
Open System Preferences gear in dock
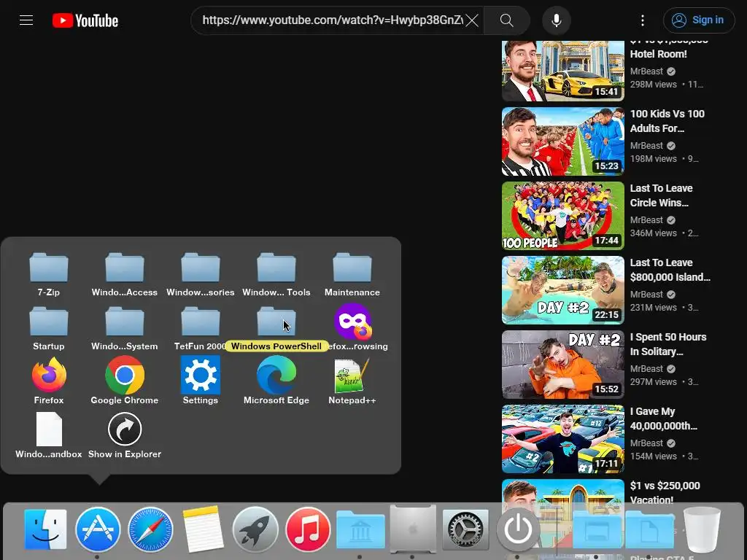(465, 529)
